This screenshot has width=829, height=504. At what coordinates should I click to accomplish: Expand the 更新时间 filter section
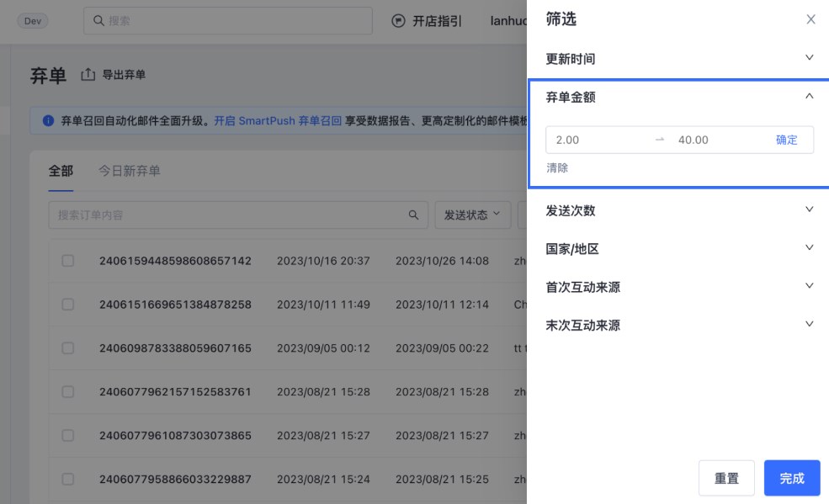pos(809,58)
